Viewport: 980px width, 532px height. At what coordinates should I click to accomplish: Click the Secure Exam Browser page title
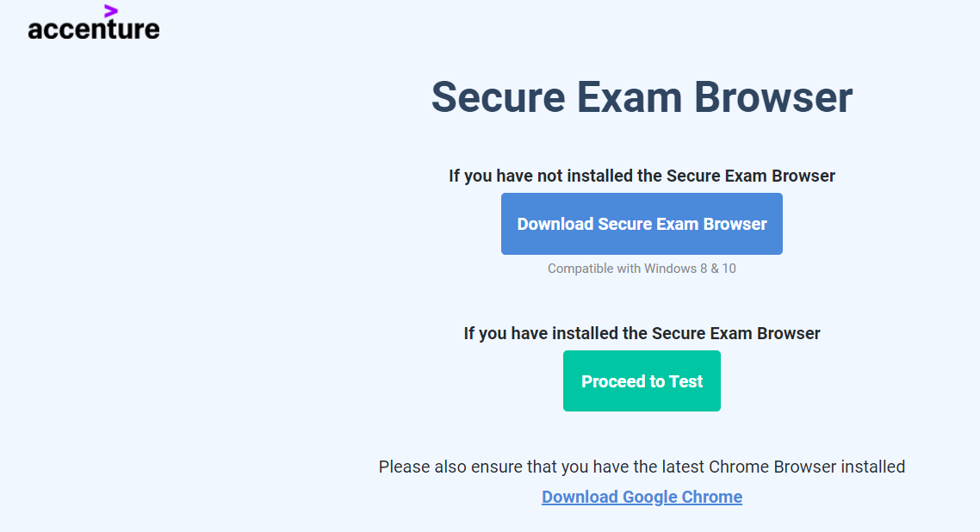(642, 97)
